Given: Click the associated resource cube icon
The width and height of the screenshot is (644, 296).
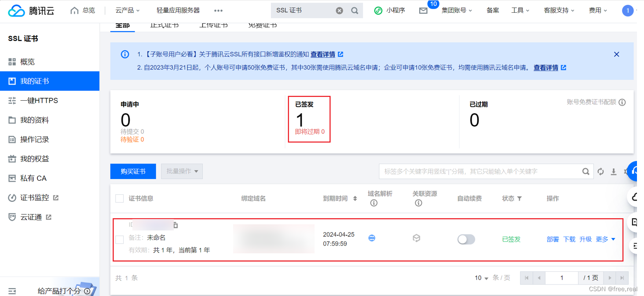Looking at the screenshot, I should pos(416,238).
